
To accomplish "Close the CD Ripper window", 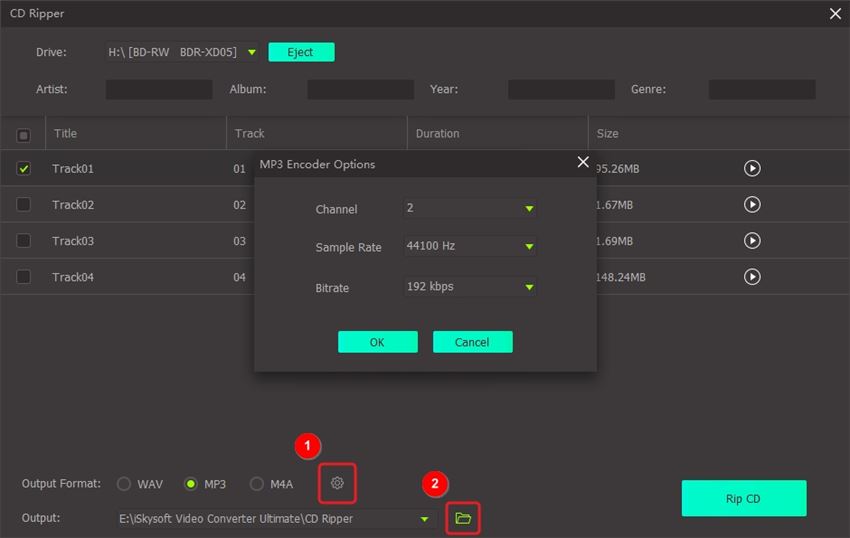I will click(835, 14).
